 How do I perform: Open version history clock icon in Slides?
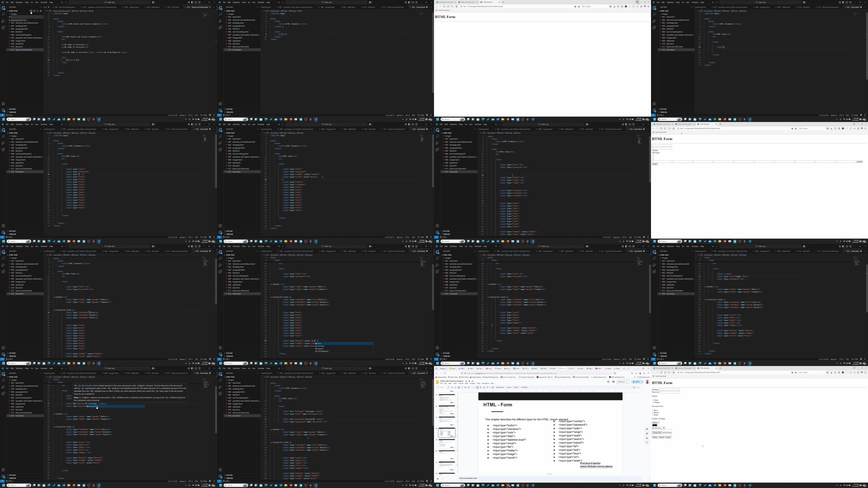click(x=608, y=382)
